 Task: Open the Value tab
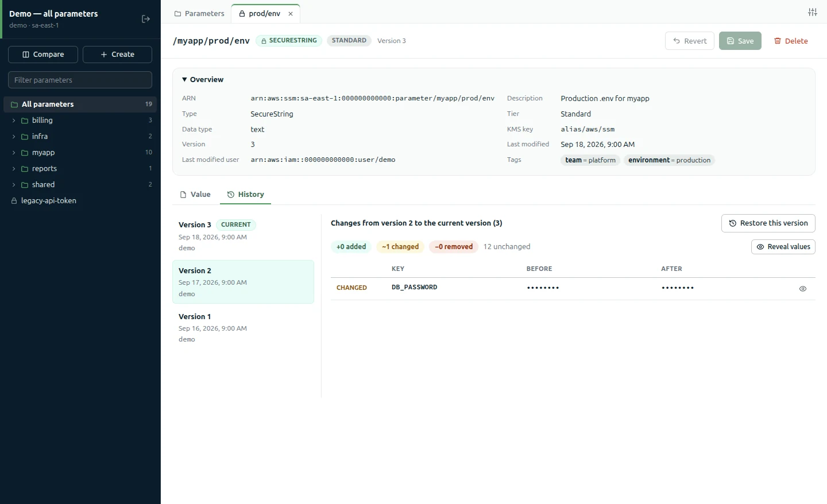pos(195,195)
